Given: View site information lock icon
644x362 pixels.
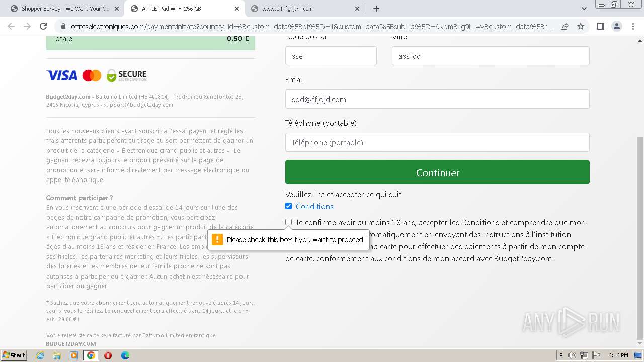Looking at the screenshot, I should pyautogui.click(x=63, y=26).
